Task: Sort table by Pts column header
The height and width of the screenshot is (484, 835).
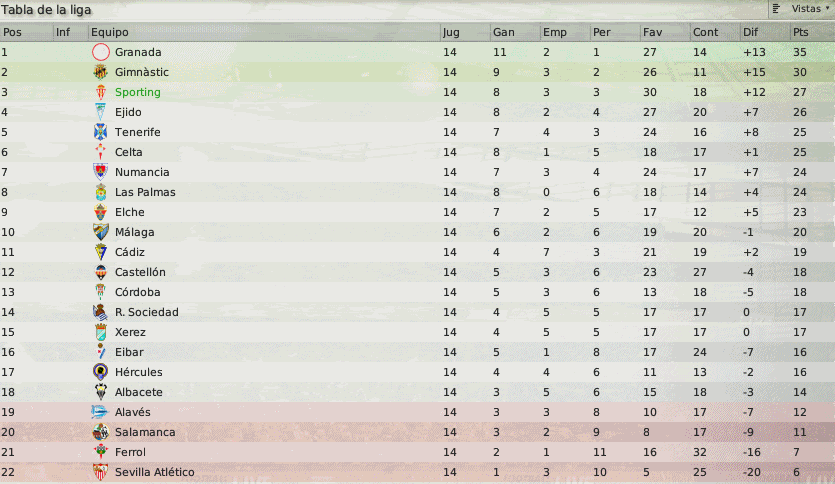Action: (800, 32)
